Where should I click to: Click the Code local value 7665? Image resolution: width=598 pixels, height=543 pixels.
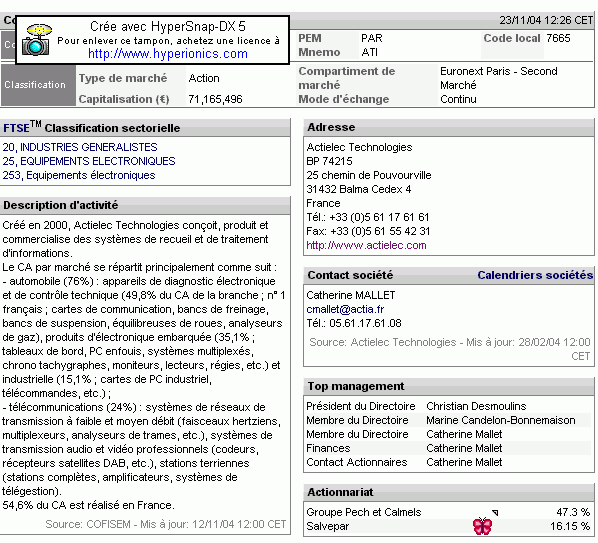(x=558, y=38)
